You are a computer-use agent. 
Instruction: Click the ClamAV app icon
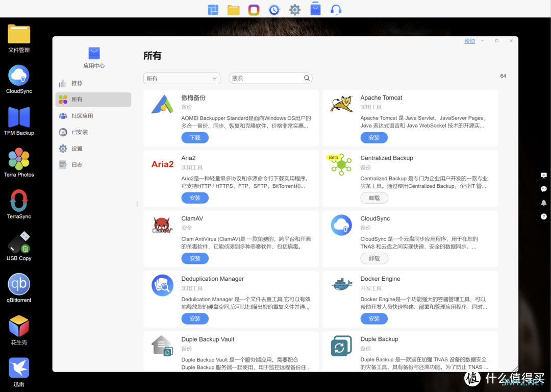[162, 226]
